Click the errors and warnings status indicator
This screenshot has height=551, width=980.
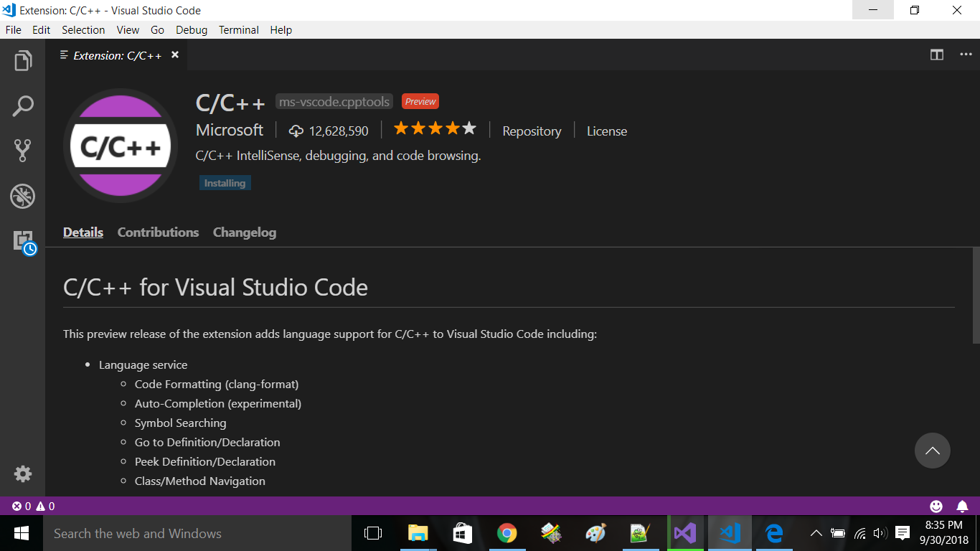34,506
